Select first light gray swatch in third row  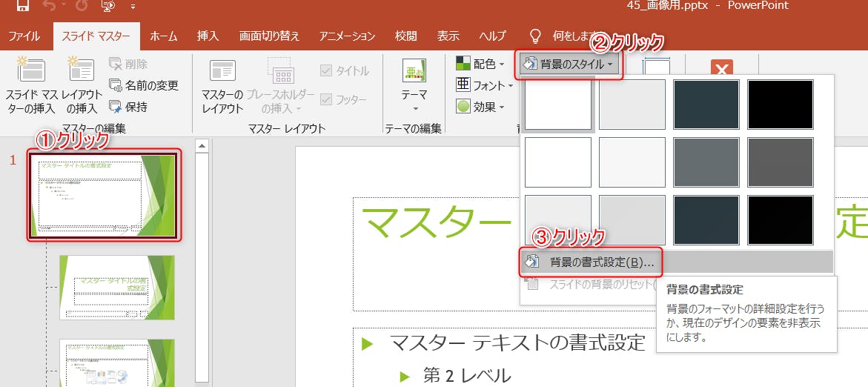pos(558,219)
